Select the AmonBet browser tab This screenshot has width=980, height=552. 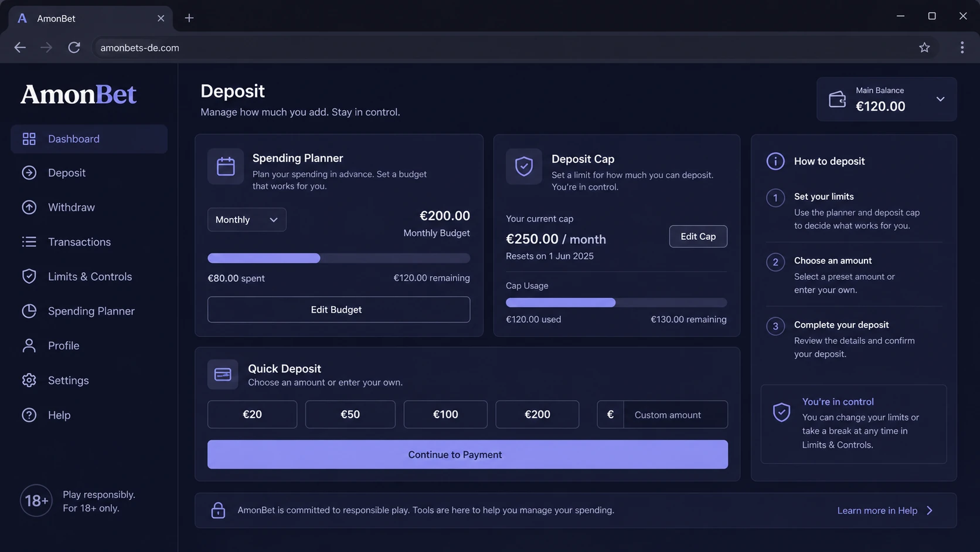click(x=91, y=18)
